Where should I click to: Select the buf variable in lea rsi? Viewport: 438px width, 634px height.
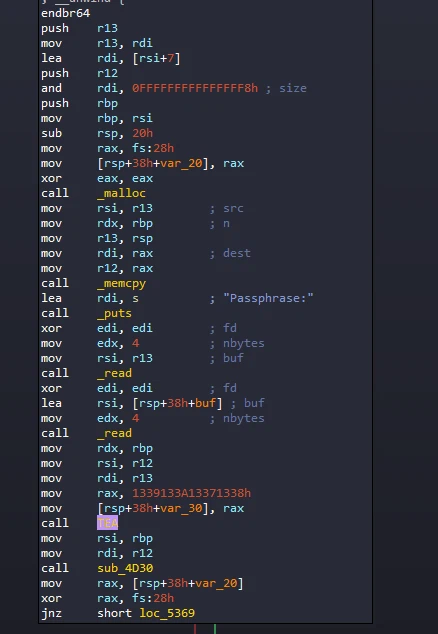(205, 403)
